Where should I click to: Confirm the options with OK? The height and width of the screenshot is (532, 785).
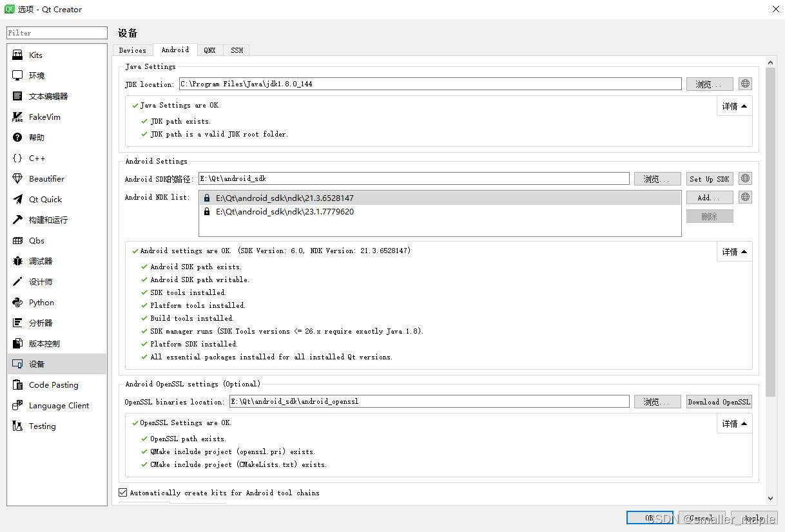650,518
